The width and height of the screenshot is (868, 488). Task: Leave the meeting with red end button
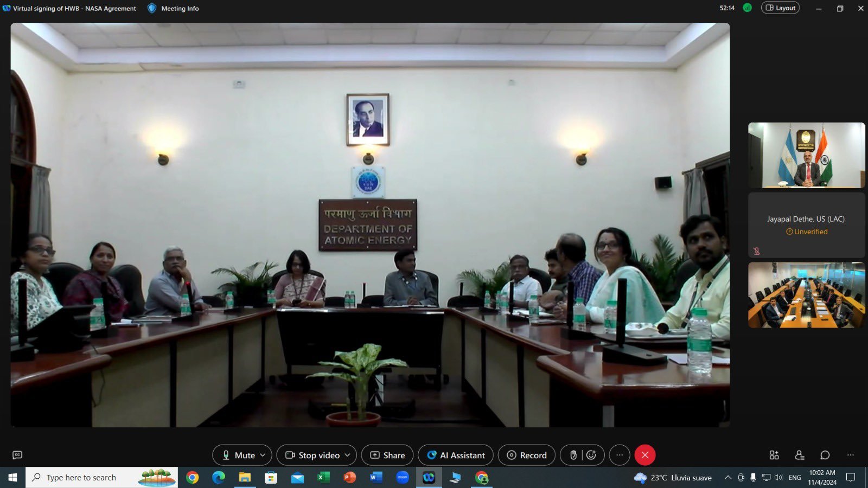[644, 455]
